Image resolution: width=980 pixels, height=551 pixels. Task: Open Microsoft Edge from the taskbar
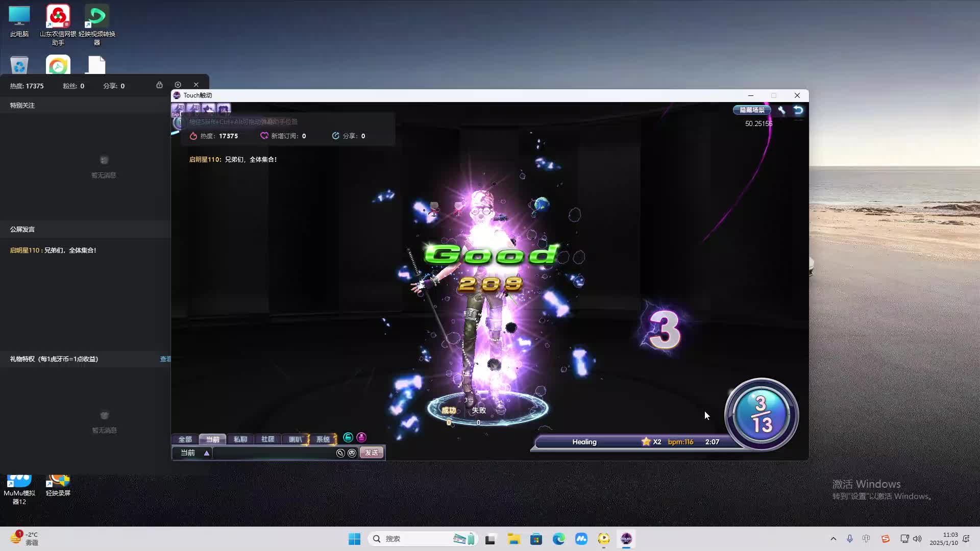pyautogui.click(x=558, y=539)
